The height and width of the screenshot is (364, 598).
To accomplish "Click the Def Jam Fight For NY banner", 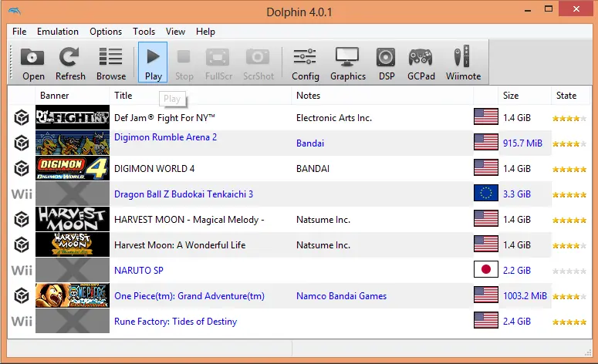I will coord(73,117).
